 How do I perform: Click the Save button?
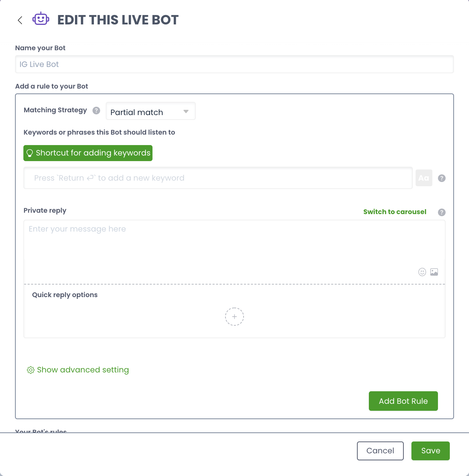click(431, 451)
